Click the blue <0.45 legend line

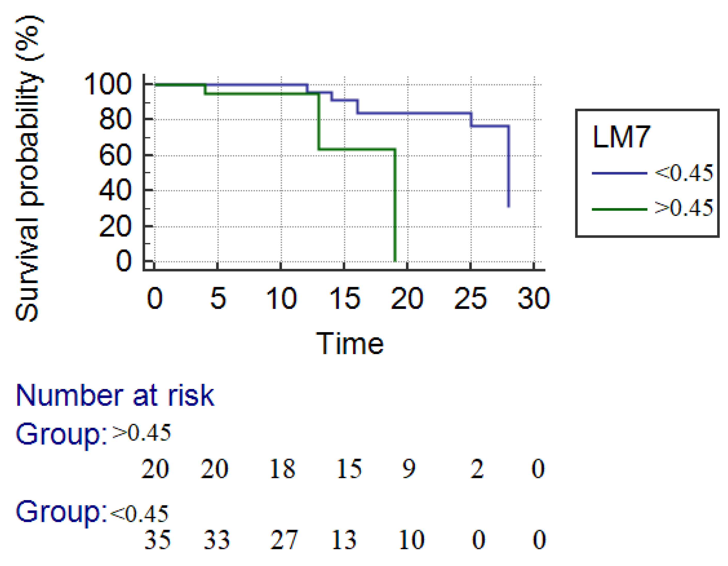[619, 173]
